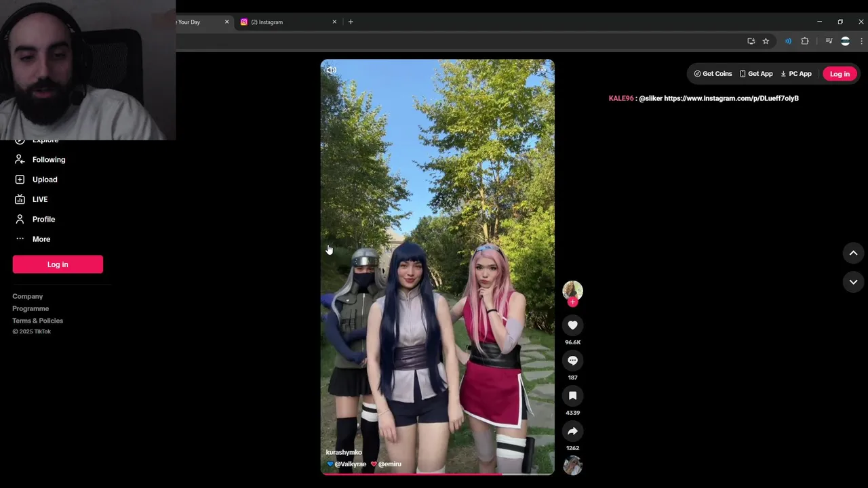Image resolution: width=868 pixels, height=488 pixels.
Task: Click the More ellipsis icon
Action: tap(20, 239)
